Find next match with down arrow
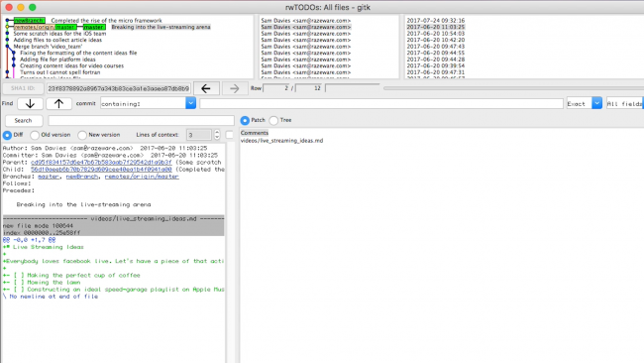The image size is (644, 363). click(x=30, y=103)
